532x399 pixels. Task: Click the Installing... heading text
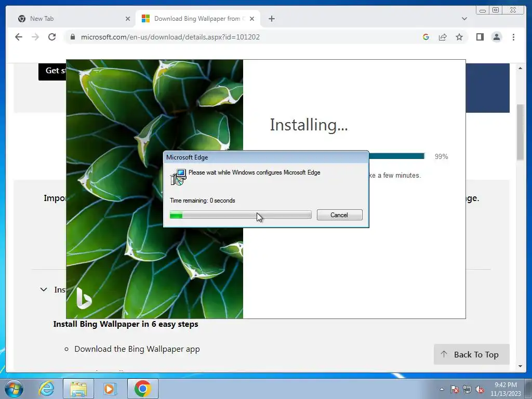pos(309,125)
